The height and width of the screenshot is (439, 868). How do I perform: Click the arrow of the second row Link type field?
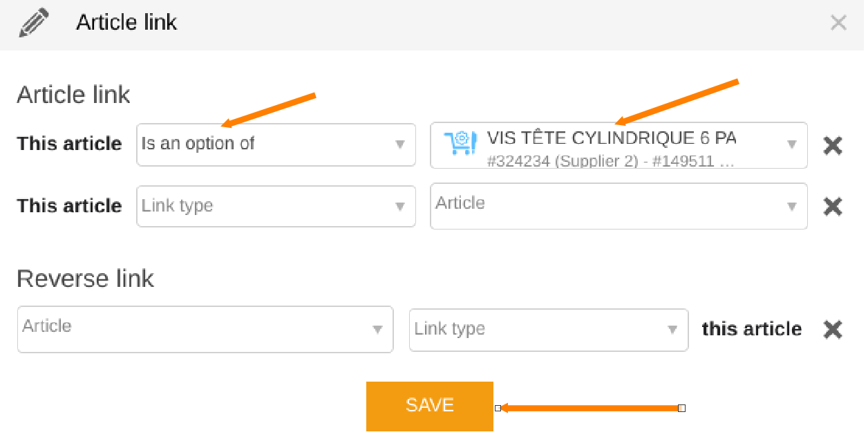point(399,207)
